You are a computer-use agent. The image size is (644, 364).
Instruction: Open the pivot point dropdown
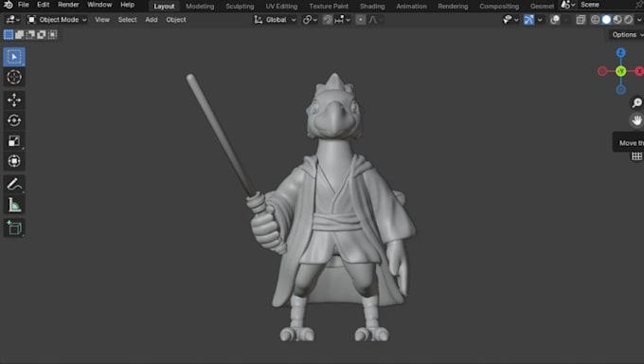(x=310, y=20)
